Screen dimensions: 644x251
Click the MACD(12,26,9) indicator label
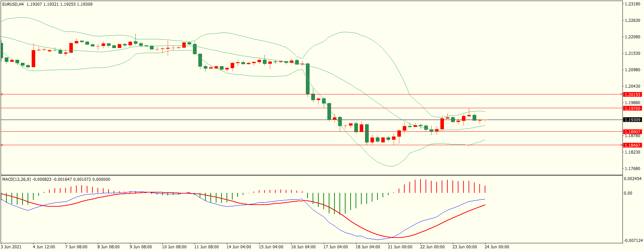click(16, 179)
